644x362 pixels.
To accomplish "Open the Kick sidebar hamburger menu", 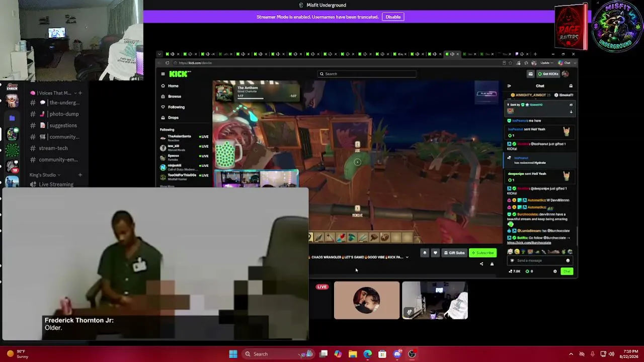I will (x=163, y=74).
